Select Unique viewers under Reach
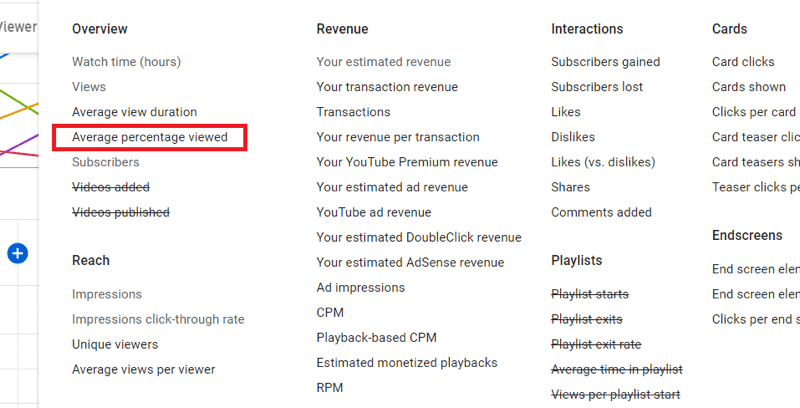 pos(115,344)
